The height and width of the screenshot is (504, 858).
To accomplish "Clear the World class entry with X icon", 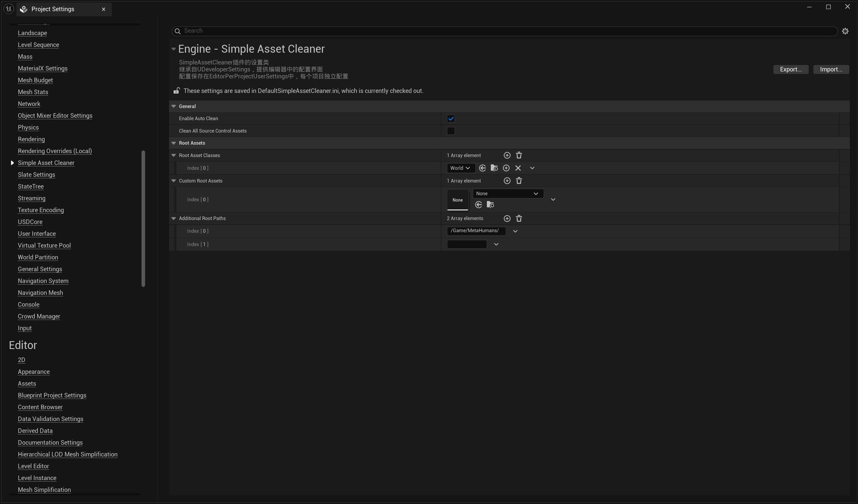I will click(518, 168).
